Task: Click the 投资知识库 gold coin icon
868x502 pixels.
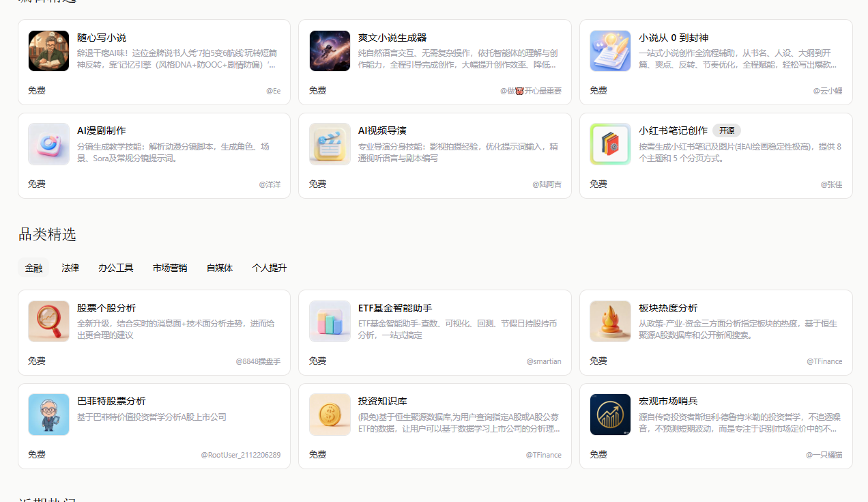Action: tap(330, 415)
